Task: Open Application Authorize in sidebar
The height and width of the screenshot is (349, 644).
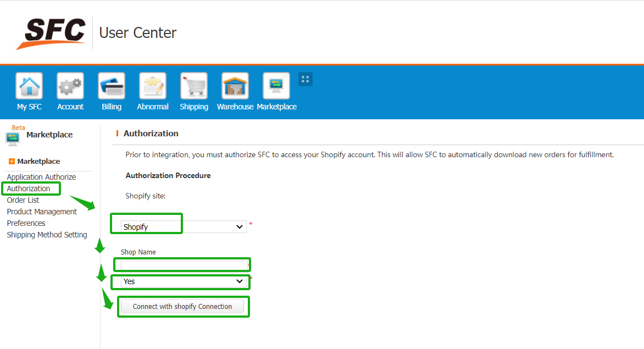Action: [41, 177]
